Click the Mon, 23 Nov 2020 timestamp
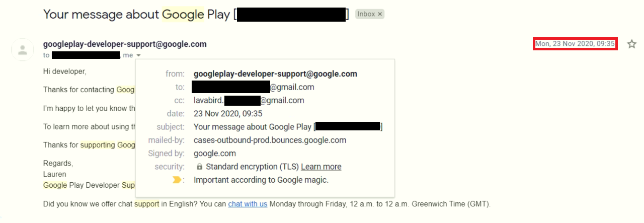 coord(575,44)
